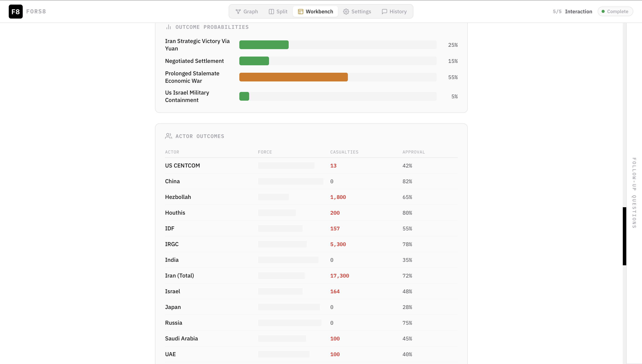This screenshot has width=642, height=364.
Task: Click the Workbench tab's layout icon
Action: click(x=300, y=12)
